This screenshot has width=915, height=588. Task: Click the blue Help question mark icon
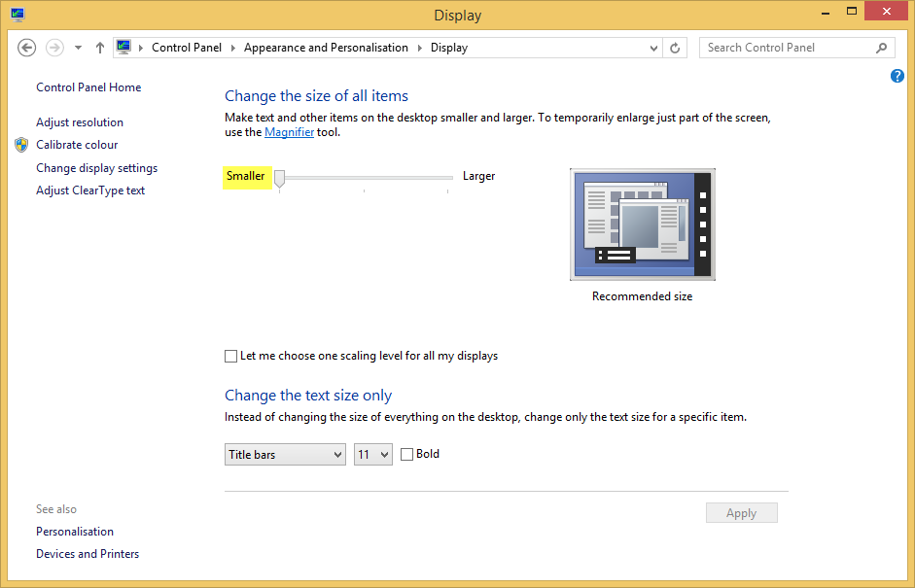point(897,75)
